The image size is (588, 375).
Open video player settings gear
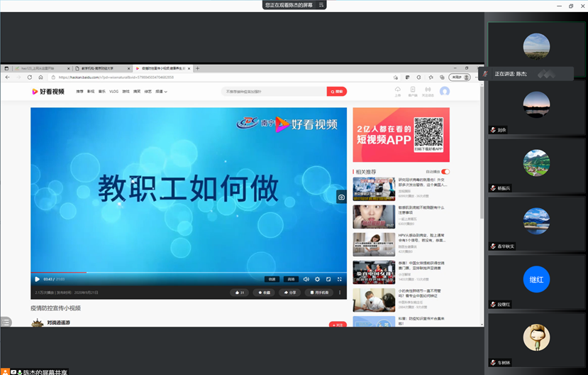point(317,279)
